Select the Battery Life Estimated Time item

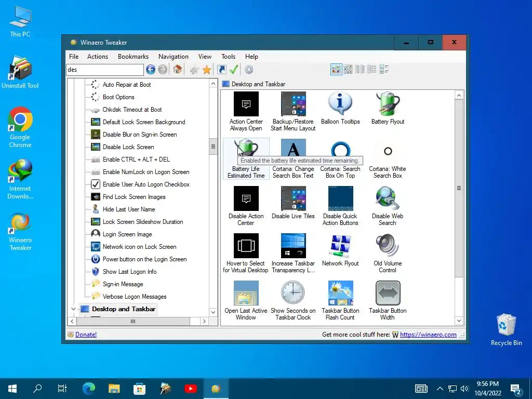point(246,159)
